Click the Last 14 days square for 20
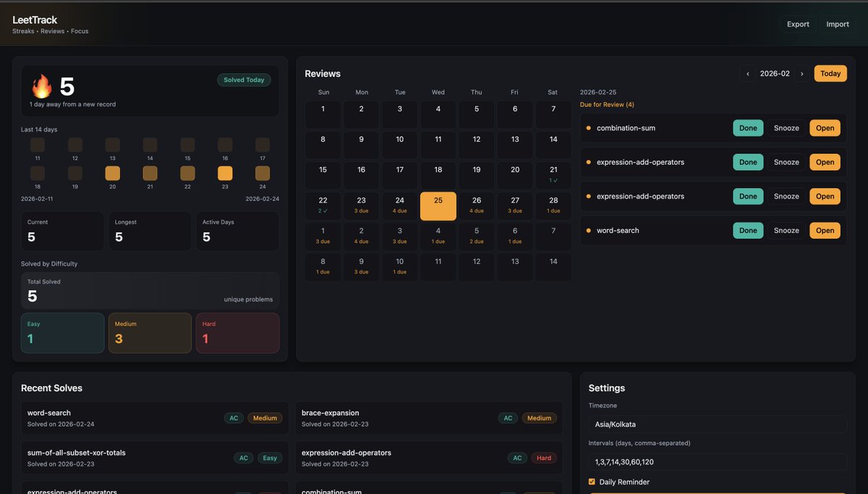 [112, 174]
